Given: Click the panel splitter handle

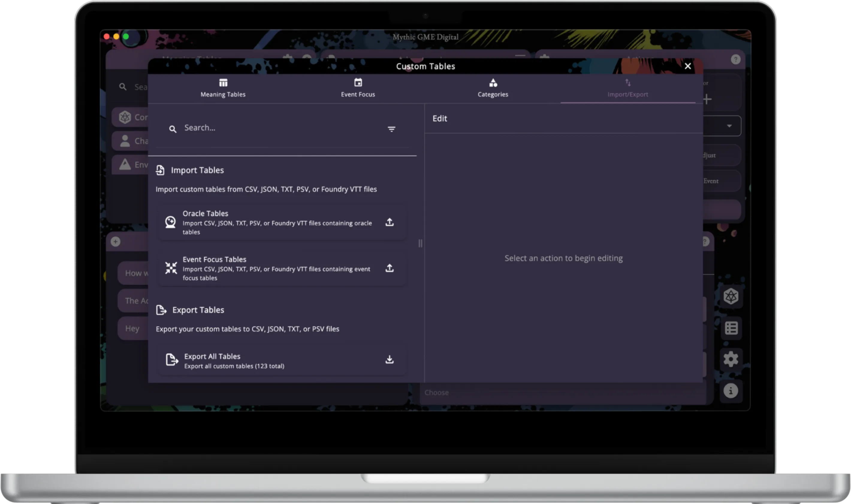Looking at the screenshot, I should (420, 243).
